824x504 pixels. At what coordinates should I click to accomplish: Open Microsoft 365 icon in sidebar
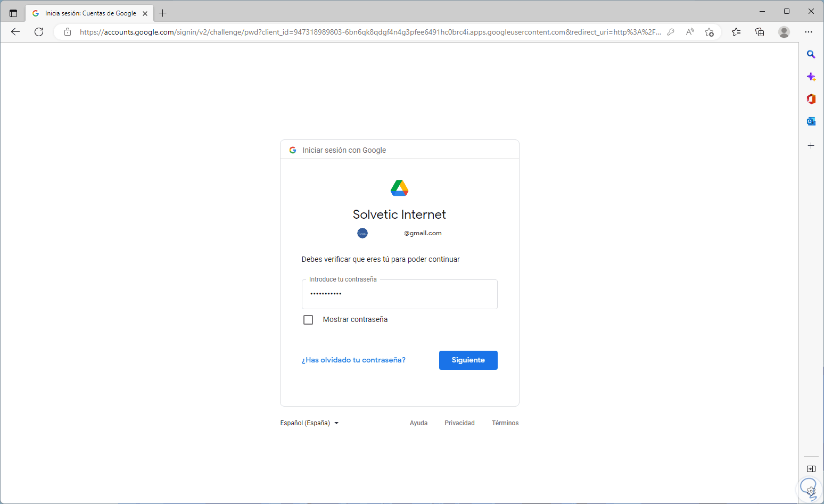[x=811, y=99]
